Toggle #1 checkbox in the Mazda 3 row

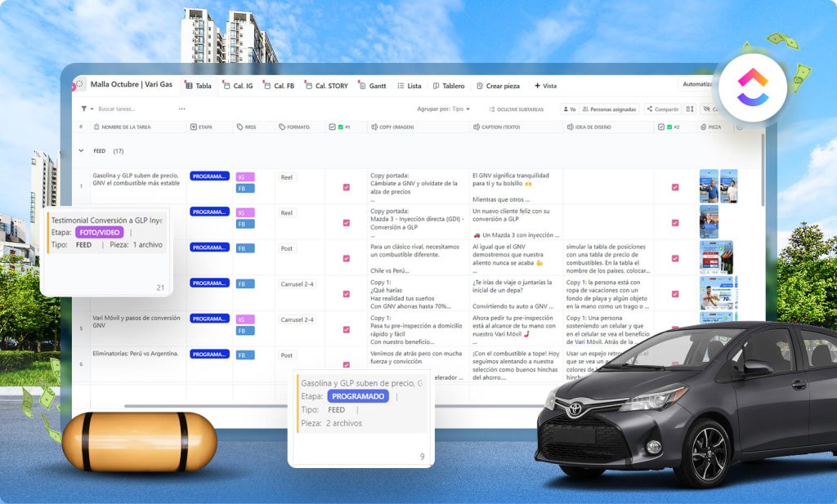(x=347, y=223)
